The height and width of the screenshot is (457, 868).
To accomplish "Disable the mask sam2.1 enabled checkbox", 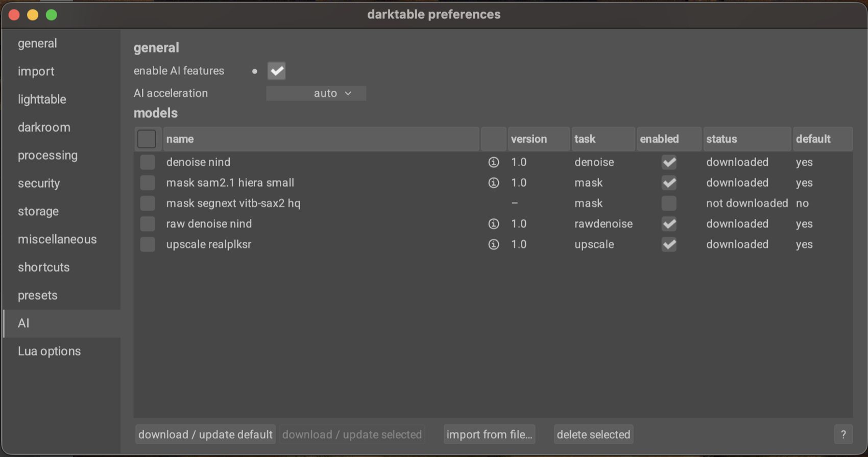I will tap(669, 183).
